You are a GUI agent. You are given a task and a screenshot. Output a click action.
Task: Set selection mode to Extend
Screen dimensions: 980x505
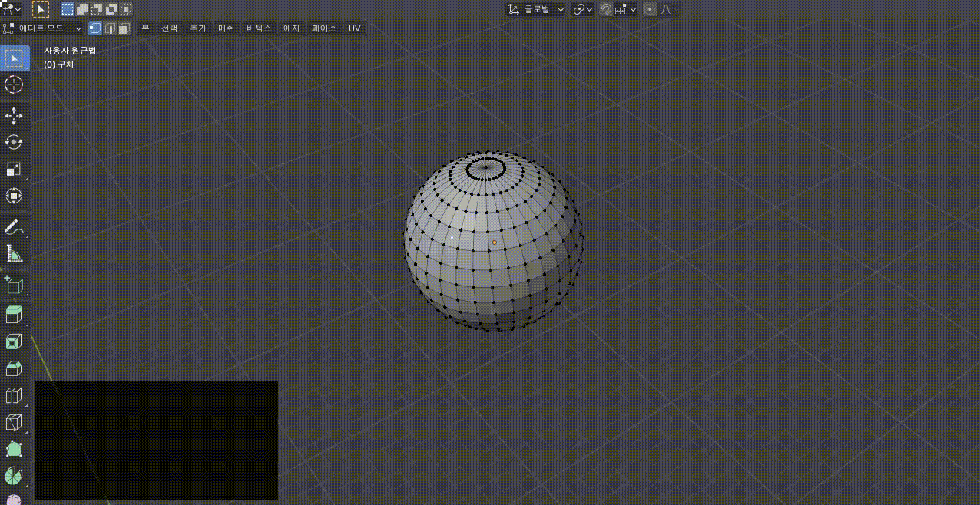(82, 9)
